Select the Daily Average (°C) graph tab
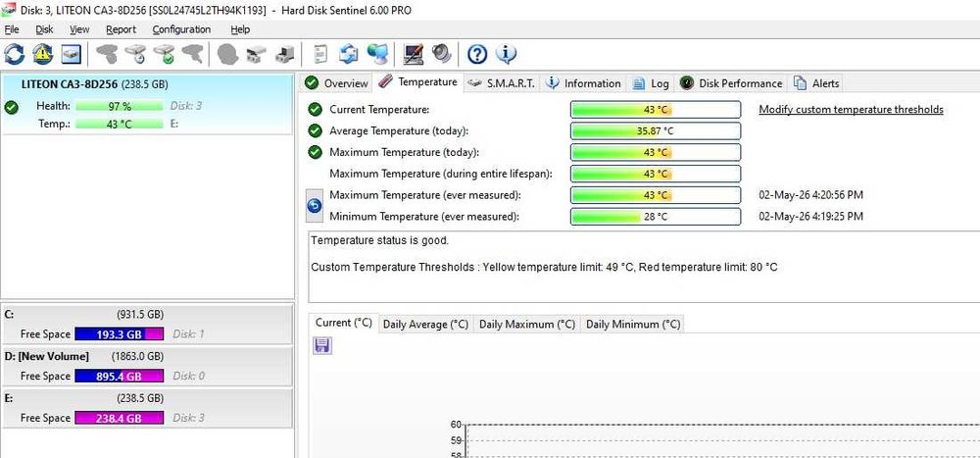The image size is (980, 458). 425,324
